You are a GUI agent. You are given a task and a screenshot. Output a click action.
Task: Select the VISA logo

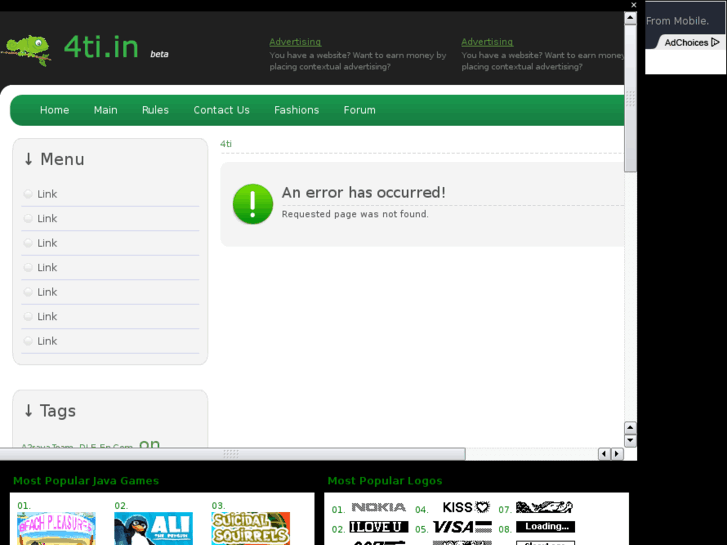click(462, 527)
